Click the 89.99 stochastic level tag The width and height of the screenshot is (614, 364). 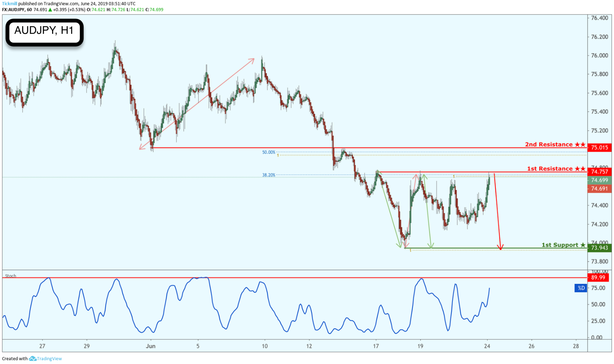point(598,278)
